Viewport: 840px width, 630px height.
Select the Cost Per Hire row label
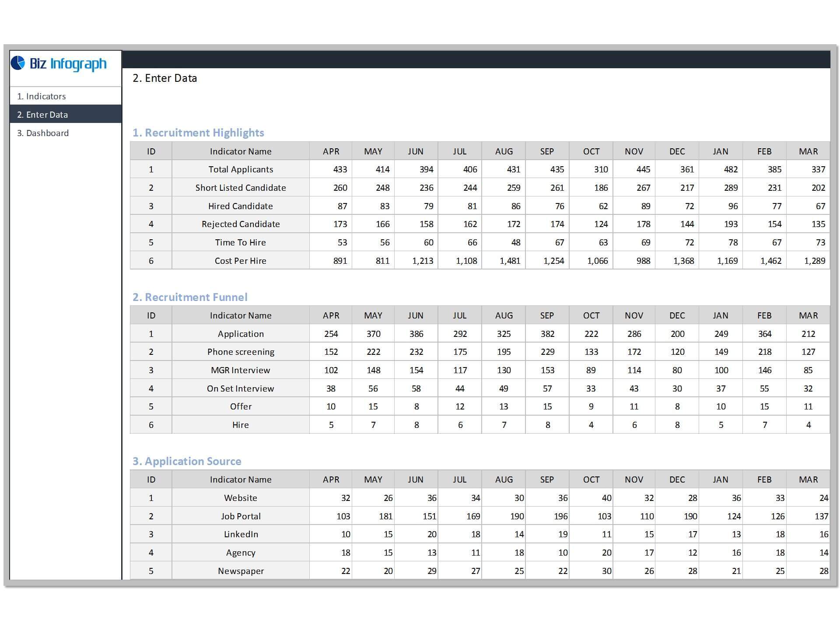(241, 261)
